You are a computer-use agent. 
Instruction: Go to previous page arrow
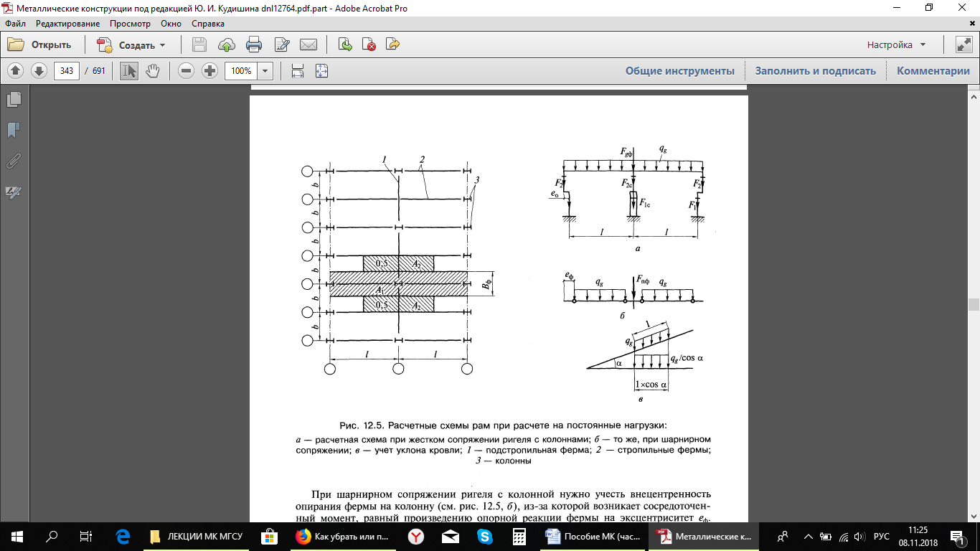click(16, 70)
